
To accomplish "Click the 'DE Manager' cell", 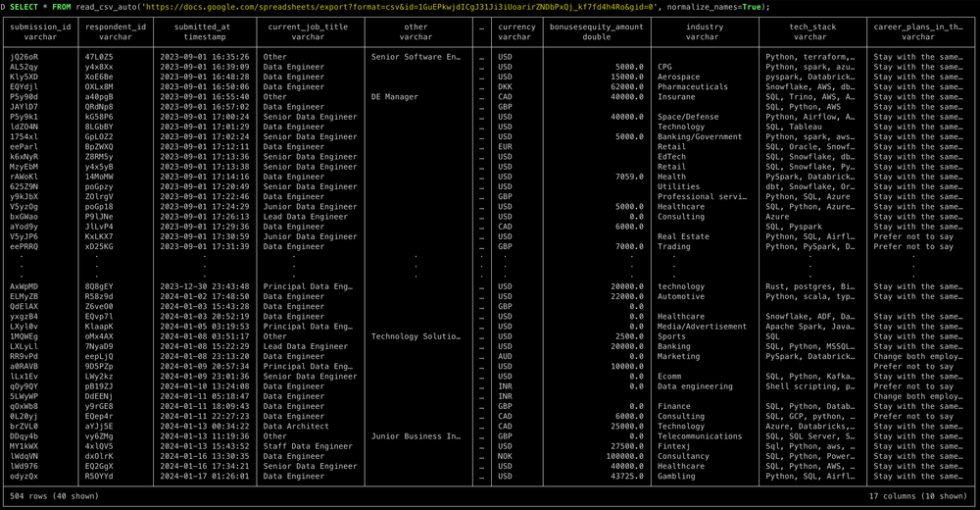I will [394, 97].
